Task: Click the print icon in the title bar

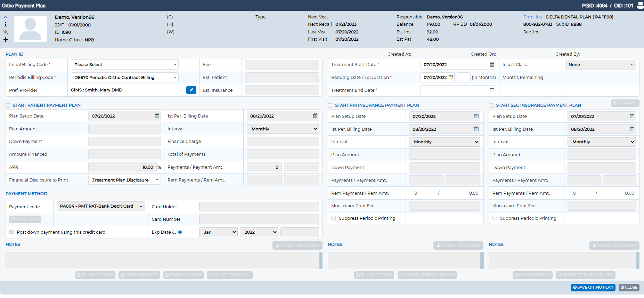Action: (x=640, y=6)
